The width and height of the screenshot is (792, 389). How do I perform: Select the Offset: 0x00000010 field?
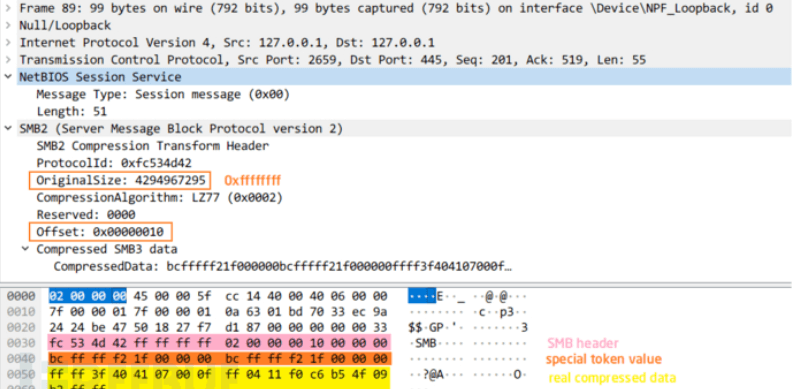[101, 232]
